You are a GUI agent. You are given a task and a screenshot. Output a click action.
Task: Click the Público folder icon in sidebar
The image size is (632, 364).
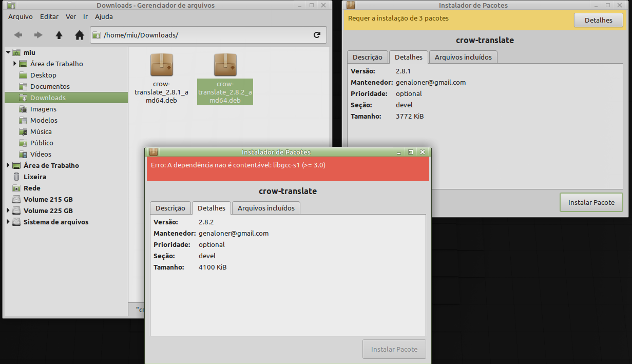coord(23,143)
